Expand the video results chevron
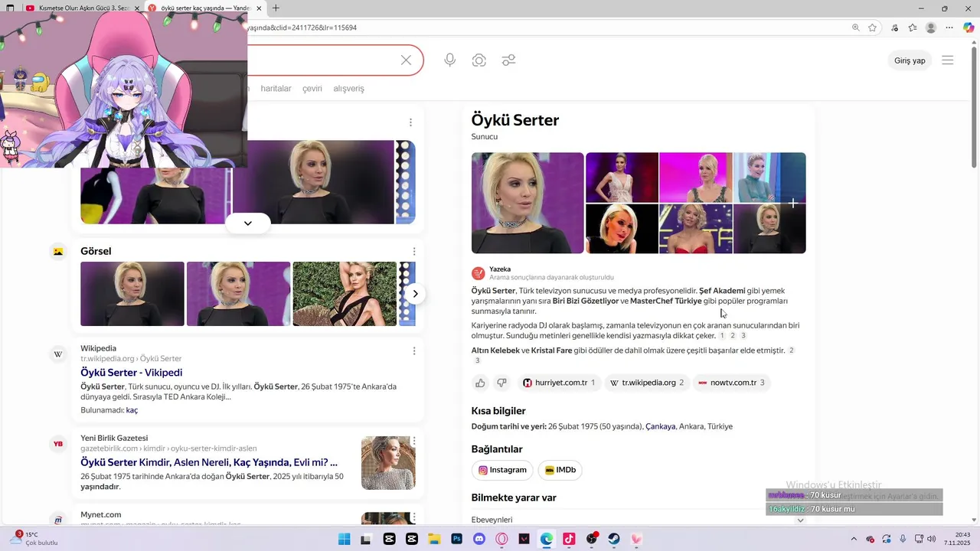This screenshot has height=551, width=980. pyautogui.click(x=248, y=223)
